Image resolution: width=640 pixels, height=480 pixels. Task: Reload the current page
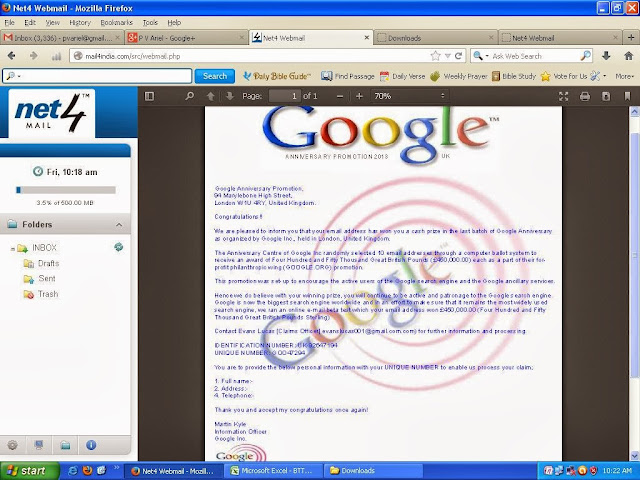pyautogui.click(x=458, y=56)
